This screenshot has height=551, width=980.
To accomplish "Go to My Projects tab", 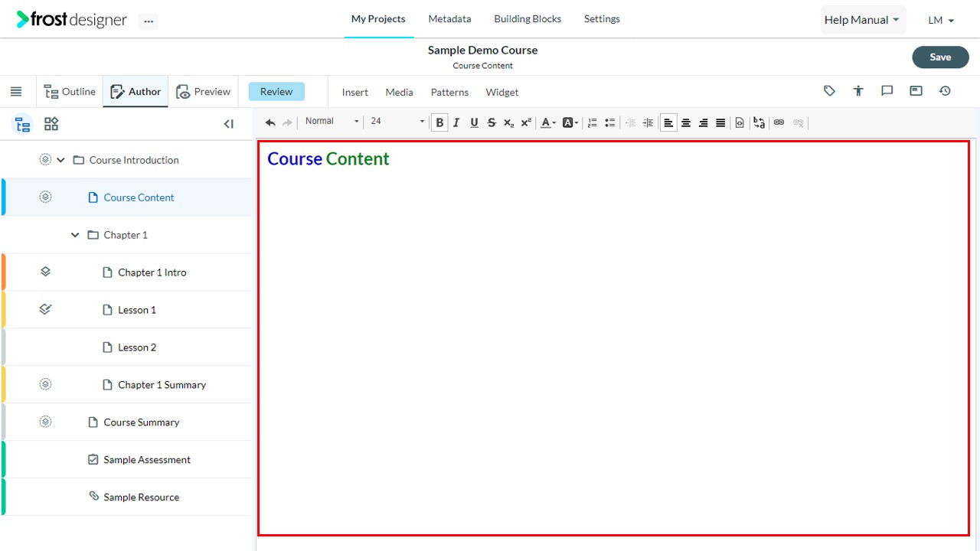I will 378,19.
